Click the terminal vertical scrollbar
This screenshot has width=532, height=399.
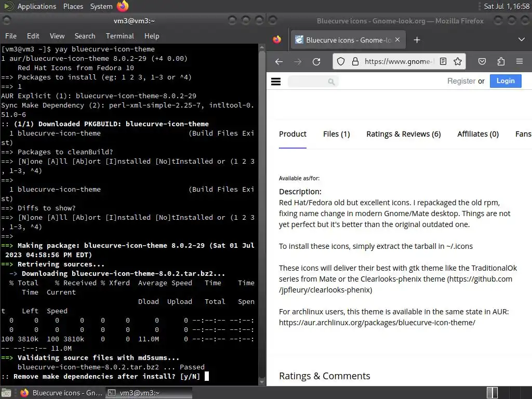click(262, 215)
